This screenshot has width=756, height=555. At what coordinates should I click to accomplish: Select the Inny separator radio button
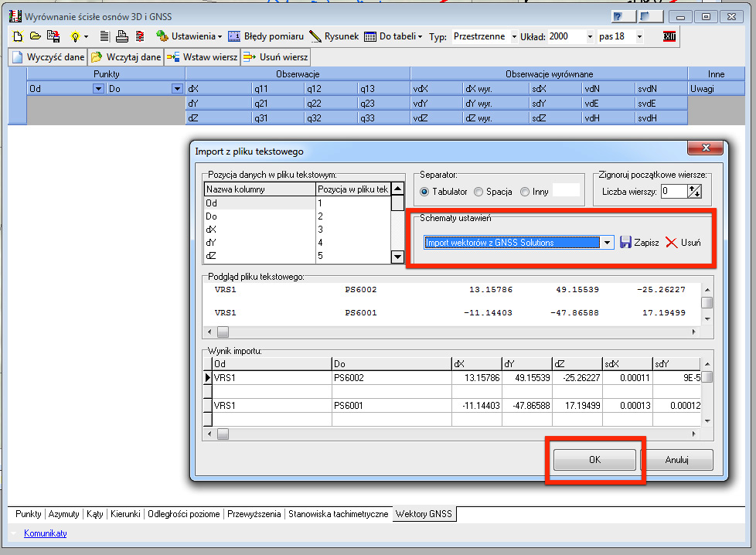click(x=525, y=192)
